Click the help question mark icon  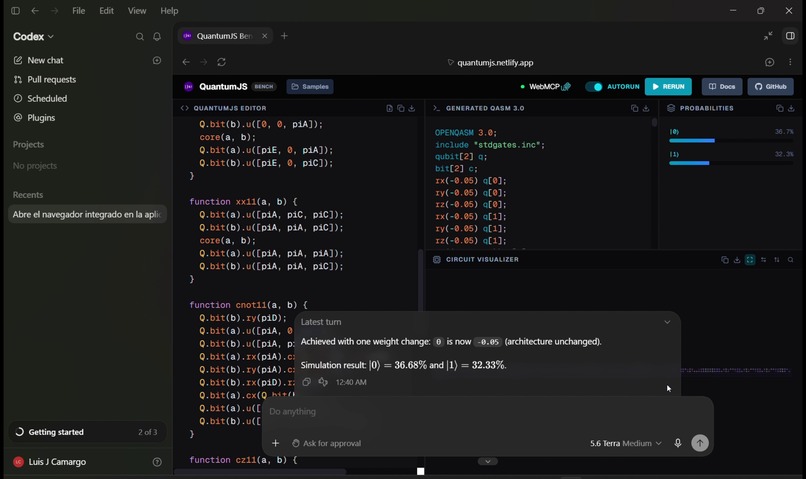[x=157, y=462]
